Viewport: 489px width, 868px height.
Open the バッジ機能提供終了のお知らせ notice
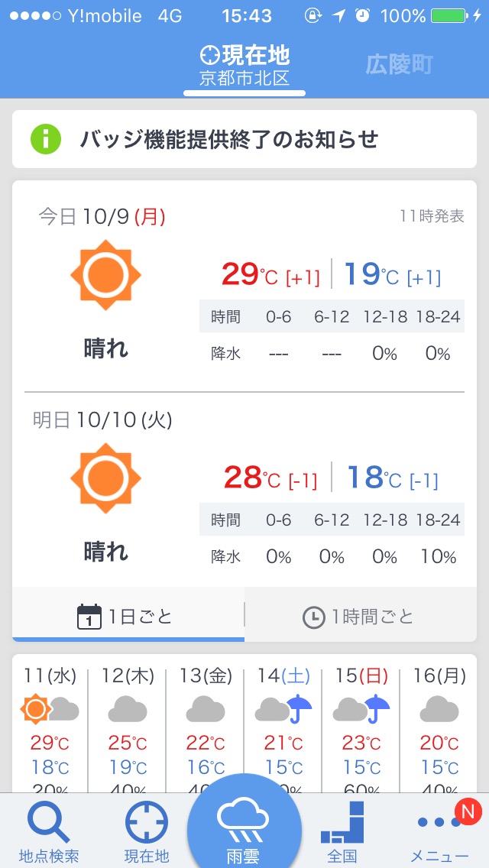pos(244,139)
